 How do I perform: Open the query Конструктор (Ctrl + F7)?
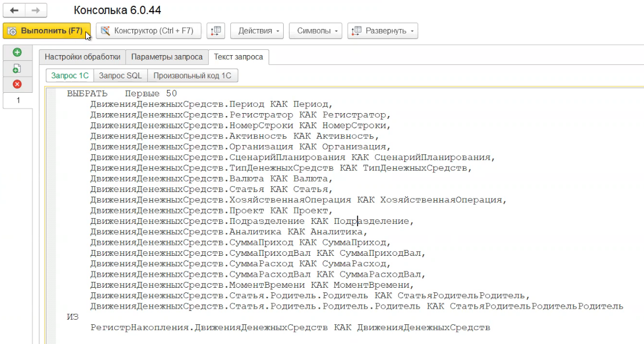[x=149, y=31]
